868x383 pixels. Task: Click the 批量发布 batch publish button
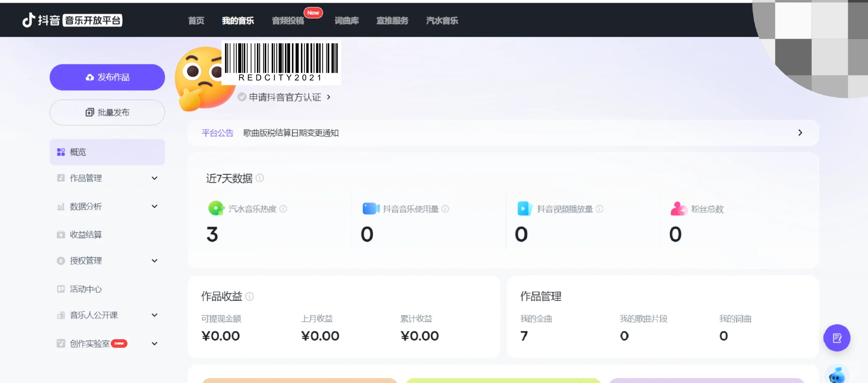pyautogui.click(x=107, y=112)
